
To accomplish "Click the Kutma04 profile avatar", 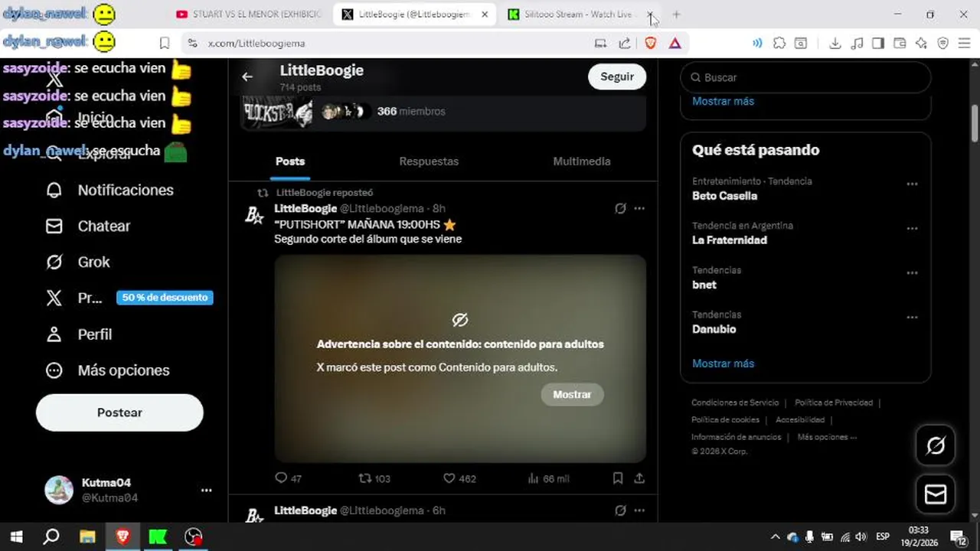I will pyautogui.click(x=59, y=490).
